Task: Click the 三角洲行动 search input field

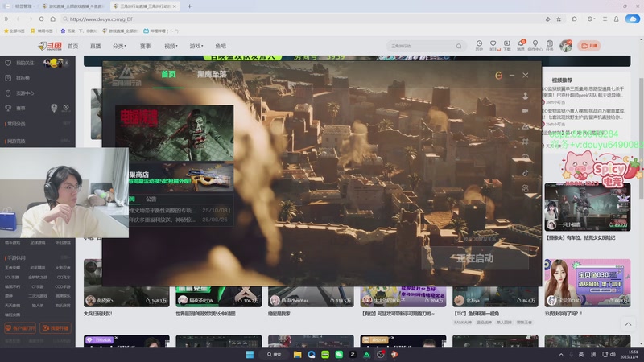Action: point(421,46)
